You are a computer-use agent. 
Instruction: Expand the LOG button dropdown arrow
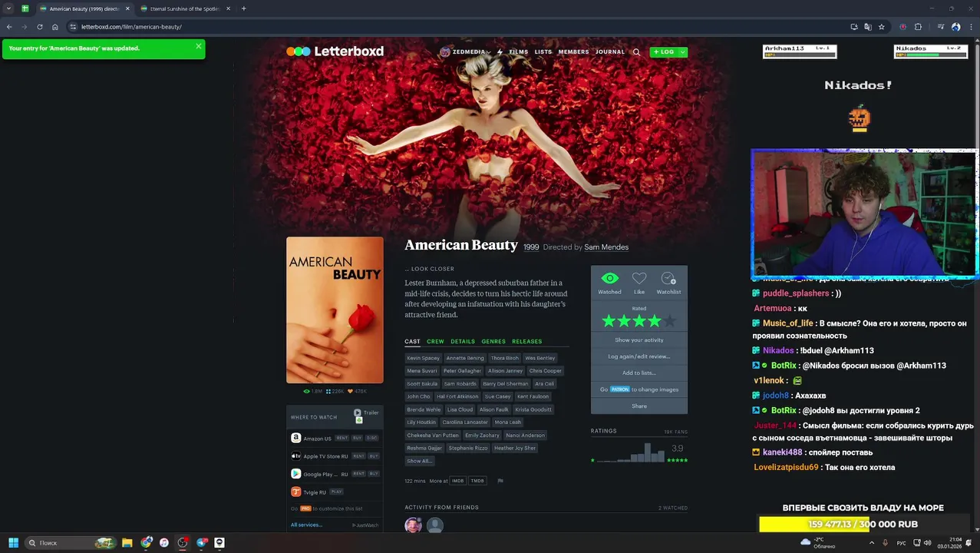tap(682, 52)
